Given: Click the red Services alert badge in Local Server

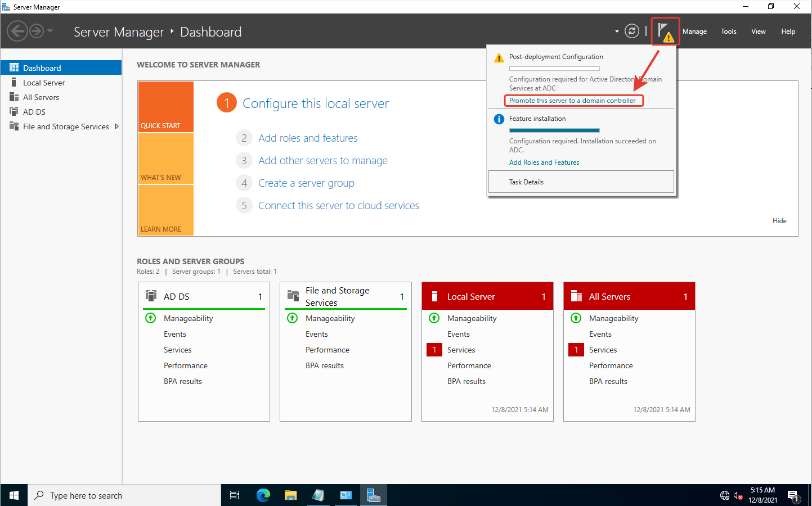Looking at the screenshot, I should tap(434, 350).
